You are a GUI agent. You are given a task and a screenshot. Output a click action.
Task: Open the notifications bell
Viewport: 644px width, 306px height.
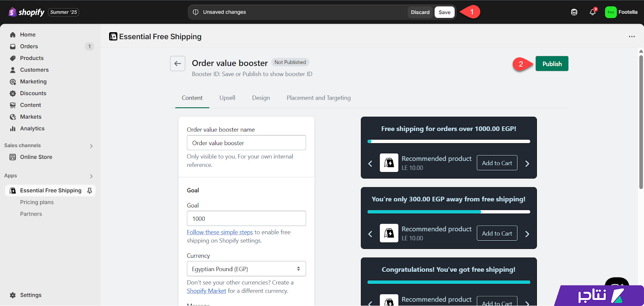tap(592, 12)
